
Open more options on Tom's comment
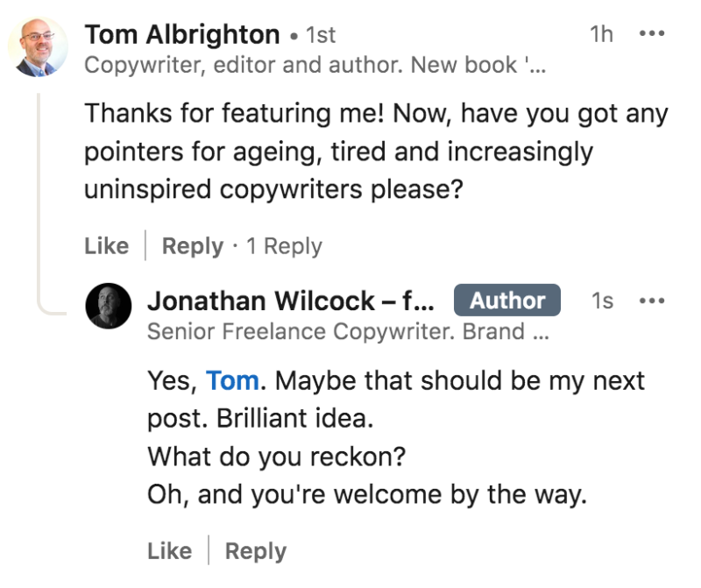coord(652,33)
